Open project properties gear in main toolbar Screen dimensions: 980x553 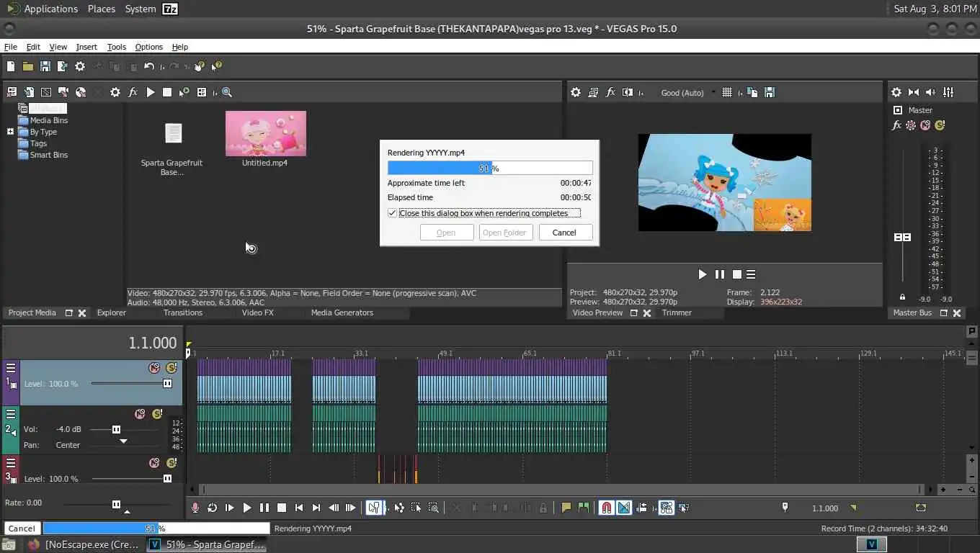[x=80, y=66]
